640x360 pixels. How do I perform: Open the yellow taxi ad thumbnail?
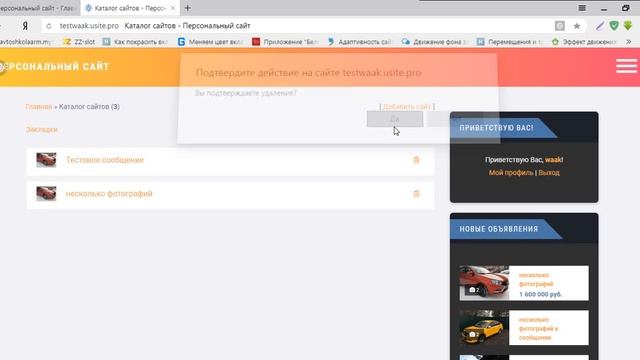click(484, 328)
